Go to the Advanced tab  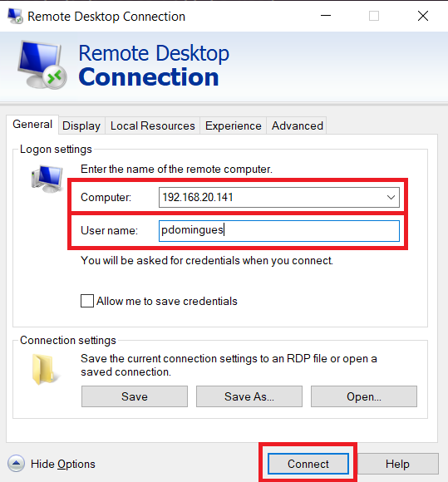(x=297, y=125)
